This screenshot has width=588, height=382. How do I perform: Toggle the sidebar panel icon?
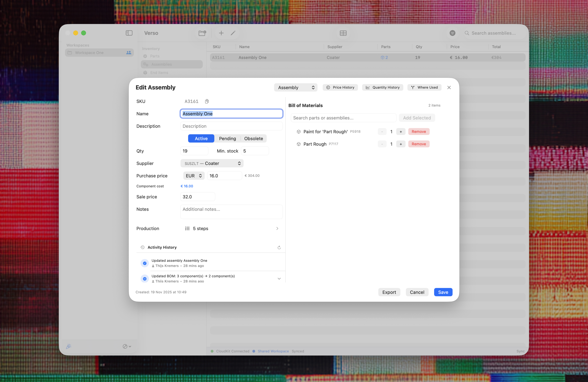(x=129, y=33)
